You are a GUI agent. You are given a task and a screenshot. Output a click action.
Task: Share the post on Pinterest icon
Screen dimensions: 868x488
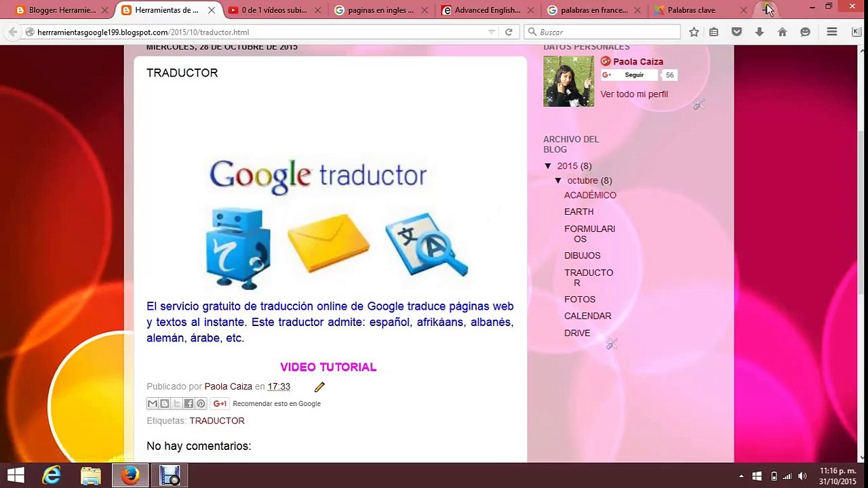(201, 404)
